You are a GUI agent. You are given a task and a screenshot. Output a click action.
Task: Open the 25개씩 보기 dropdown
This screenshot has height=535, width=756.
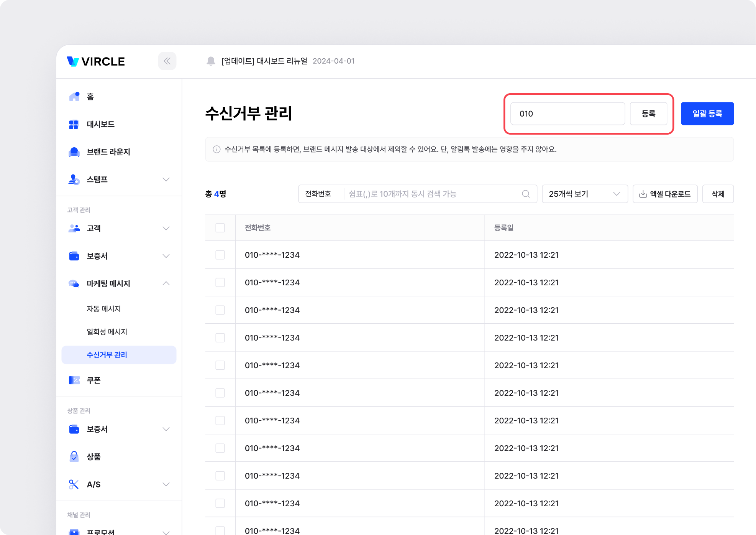point(584,194)
